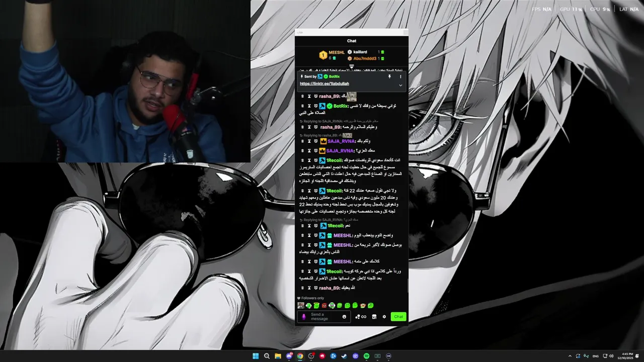Ban BotRix via the shield icon
The width and height of the screenshot is (644, 362).
coord(315,106)
